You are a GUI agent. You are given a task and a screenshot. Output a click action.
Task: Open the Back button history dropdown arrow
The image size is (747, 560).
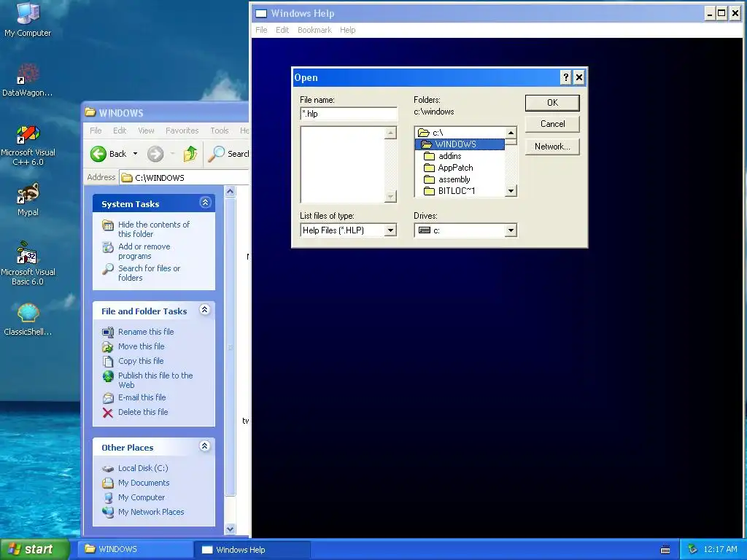click(x=135, y=154)
